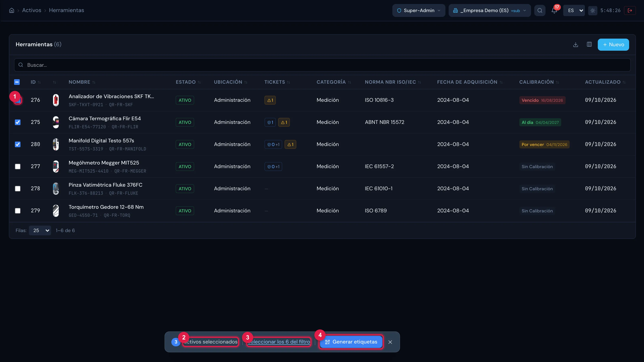The width and height of the screenshot is (644, 362).
Task: Sort by Fecha de Adquisición column
Action: (x=470, y=82)
